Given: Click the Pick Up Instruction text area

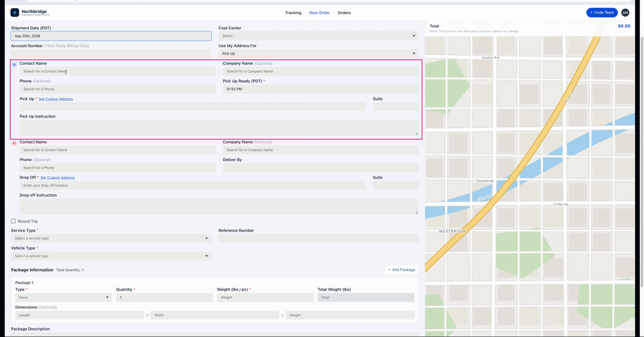Looking at the screenshot, I should pos(219,128).
